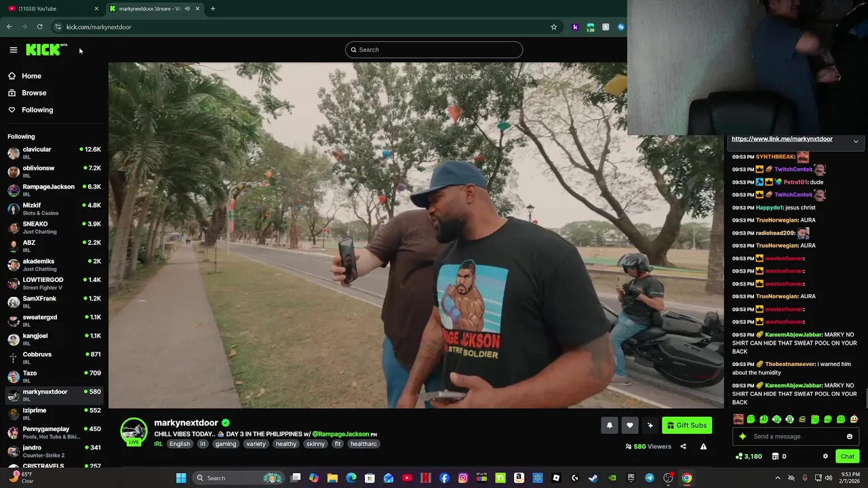Open the emoji picker in chat input
The width and height of the screenshot is (868, 488).
[x=849, y=436]
